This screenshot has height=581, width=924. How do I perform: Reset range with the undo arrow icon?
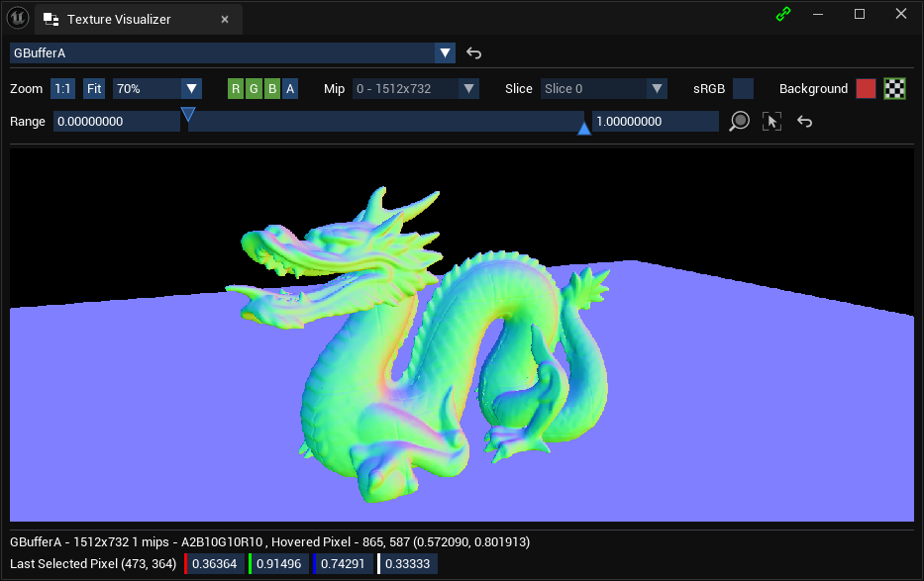804,122
